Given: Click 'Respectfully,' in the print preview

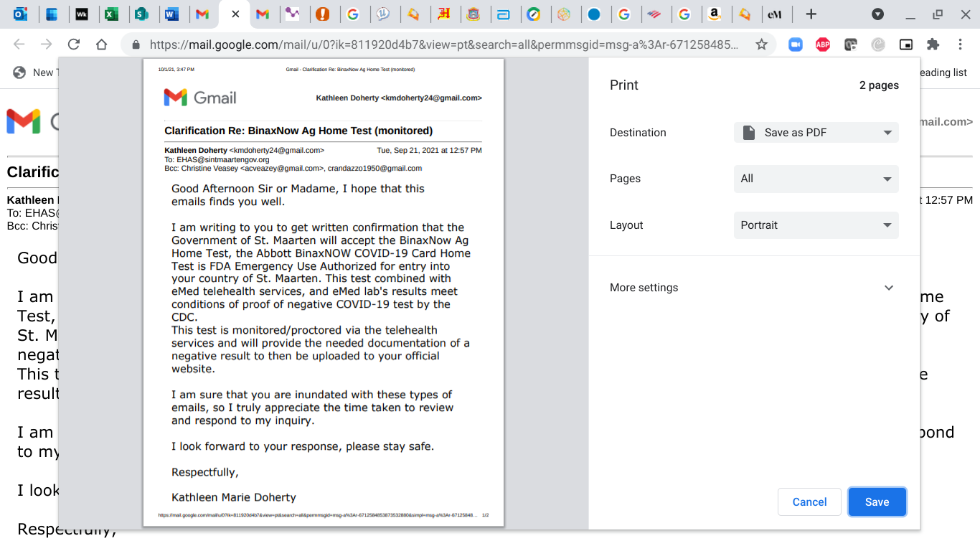Looking at the screenshot, I should (x=205, y=473).
